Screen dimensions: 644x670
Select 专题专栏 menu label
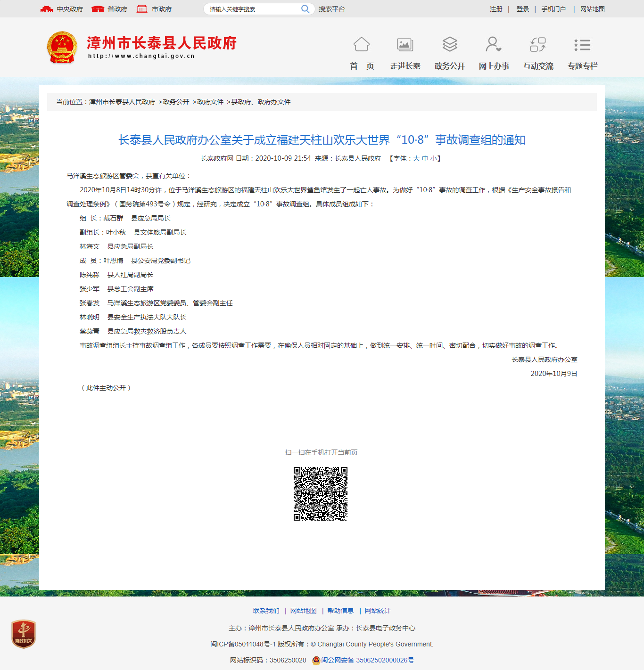(x=582, y=66)
